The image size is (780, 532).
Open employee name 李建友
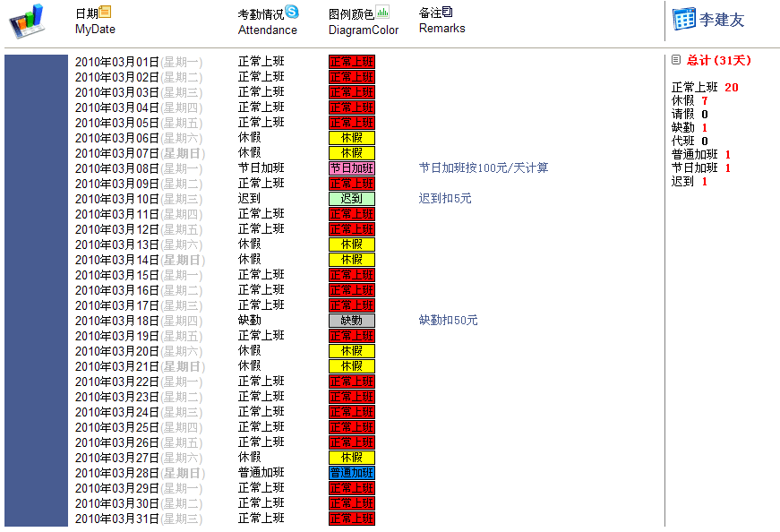(722, 20)
